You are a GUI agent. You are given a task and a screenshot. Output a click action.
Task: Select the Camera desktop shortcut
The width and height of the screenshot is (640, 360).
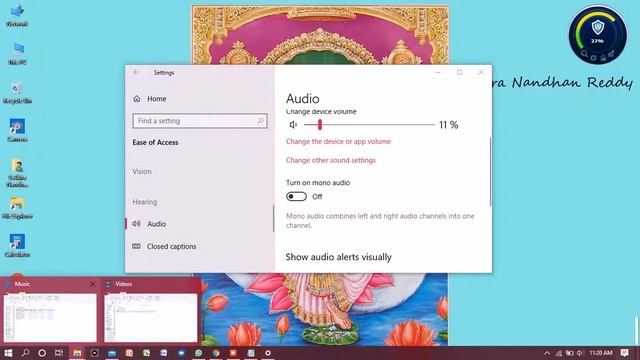click(17, 131)
